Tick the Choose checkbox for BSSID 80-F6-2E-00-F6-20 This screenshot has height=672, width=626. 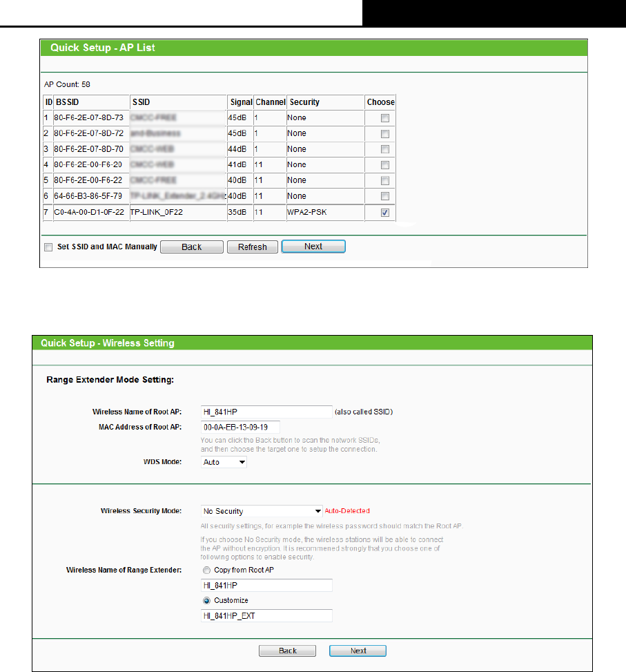click(x=385, y=165)
